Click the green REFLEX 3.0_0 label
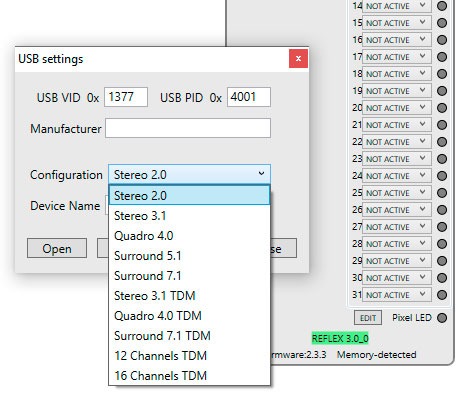The width and height of the screenshot is (467, 407). (340, 339)
